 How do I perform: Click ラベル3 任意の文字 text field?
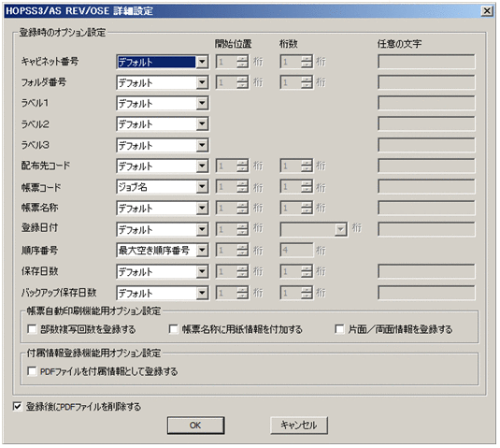426,145
